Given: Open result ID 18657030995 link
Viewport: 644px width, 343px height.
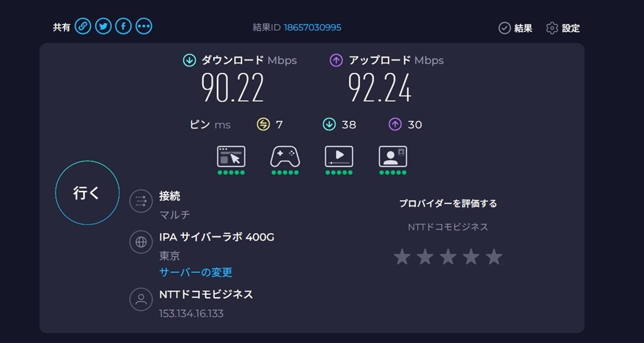Looking at the screenshot, I should tap(312, 28).
